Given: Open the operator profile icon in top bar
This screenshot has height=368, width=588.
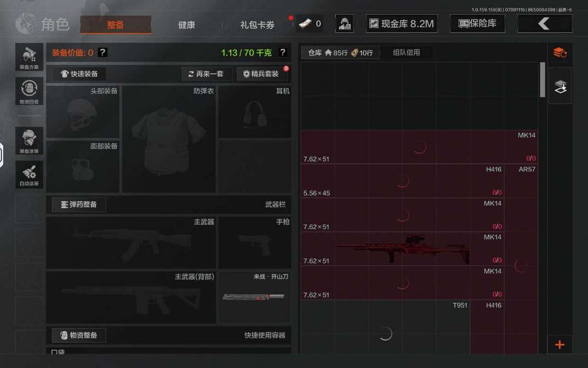Looking at the screenshot, I should tap(344, 23).
